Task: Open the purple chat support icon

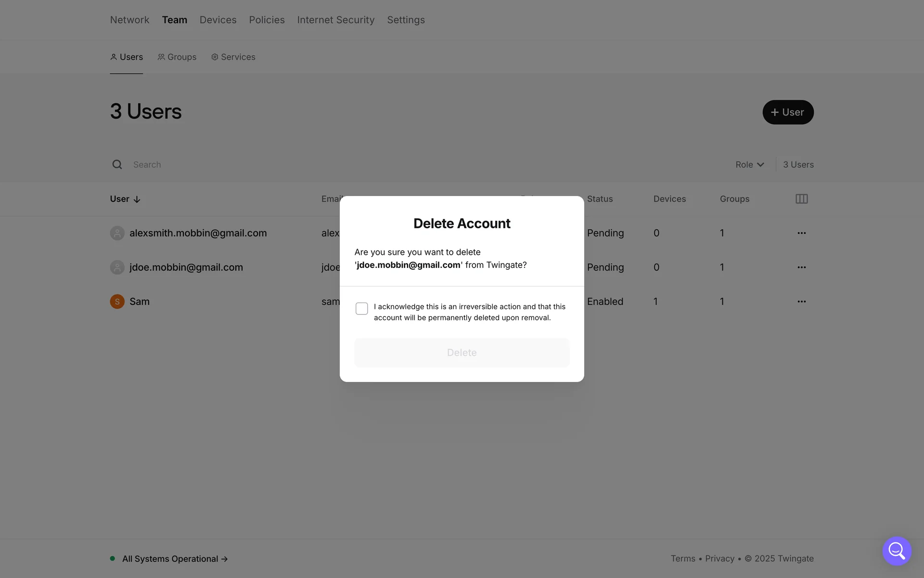Action: tap(897, 551)
